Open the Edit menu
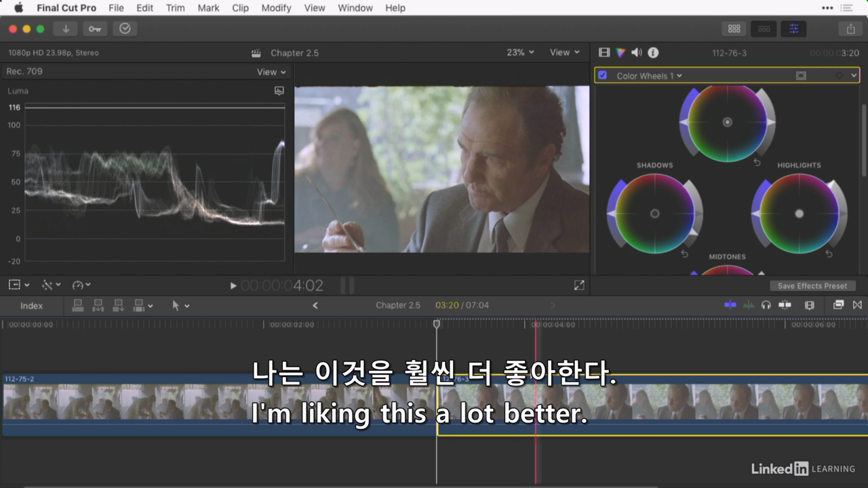868x488 pixels. (144, 8)
